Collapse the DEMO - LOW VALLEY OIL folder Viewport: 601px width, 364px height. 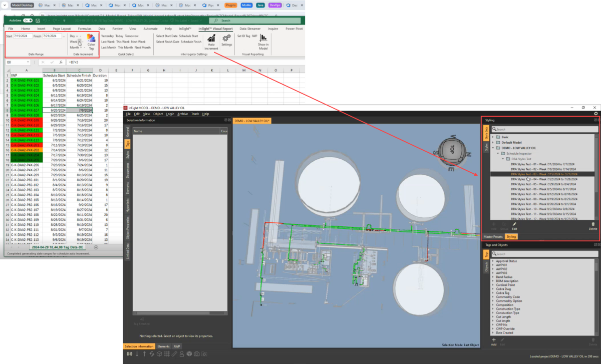point(493,148)
